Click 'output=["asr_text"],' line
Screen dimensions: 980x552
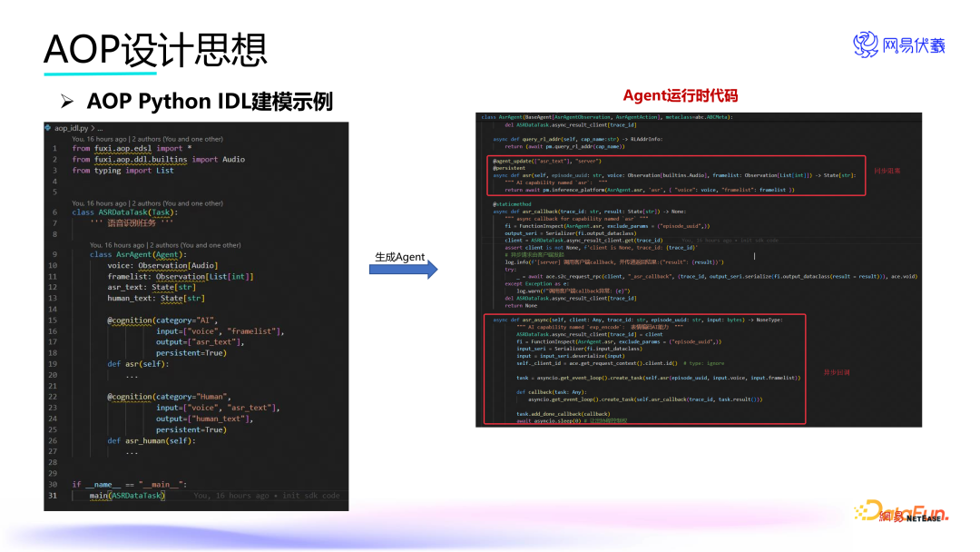[x=200, y=342]
